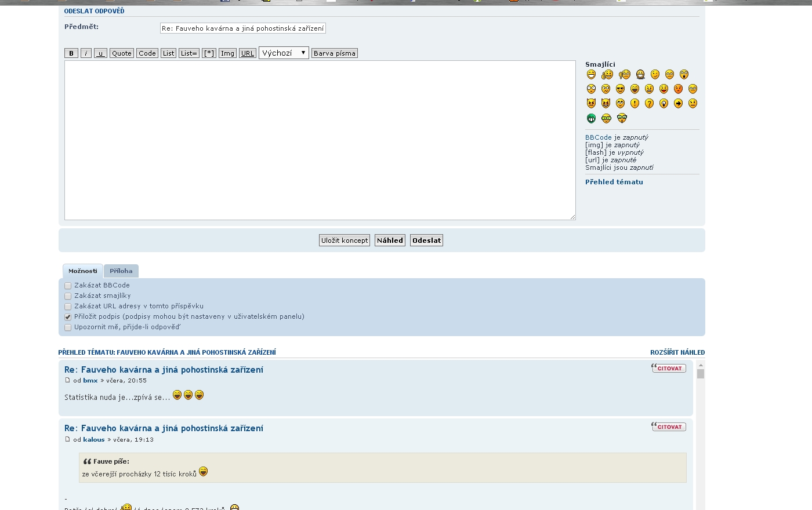Insert the thumbs-down smiley
The image size is (812, 510).
(624, 74)
